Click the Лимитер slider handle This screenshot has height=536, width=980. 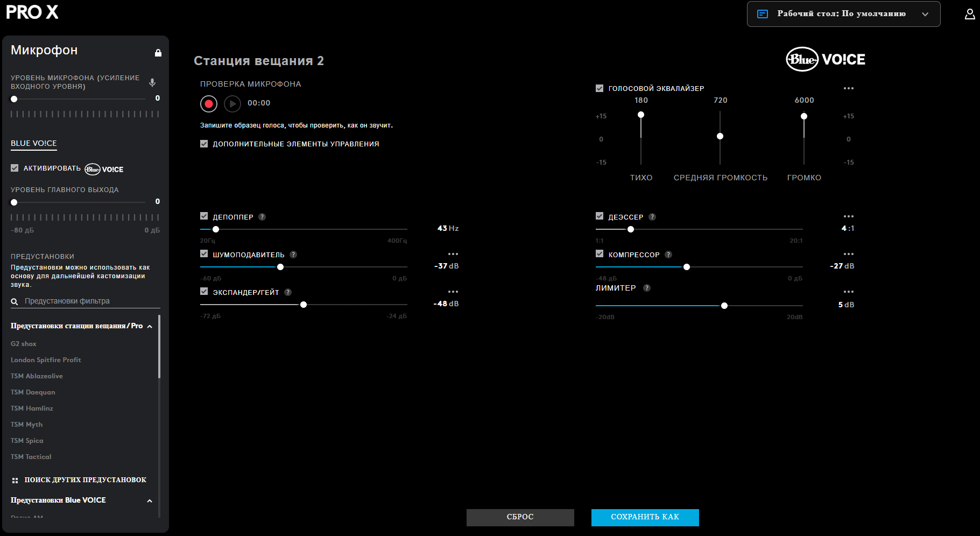tap(724, 306)
